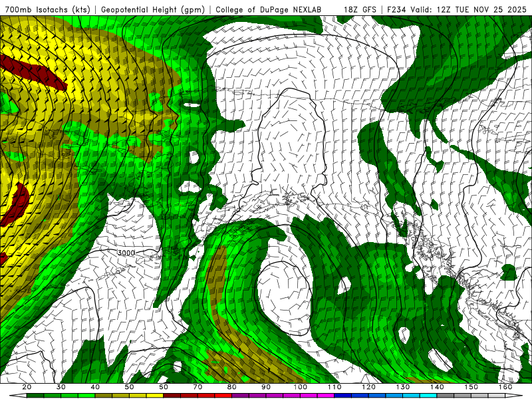The image size is (532, 399).
Task: Click the legend value '110'
Action: point(334,387)
